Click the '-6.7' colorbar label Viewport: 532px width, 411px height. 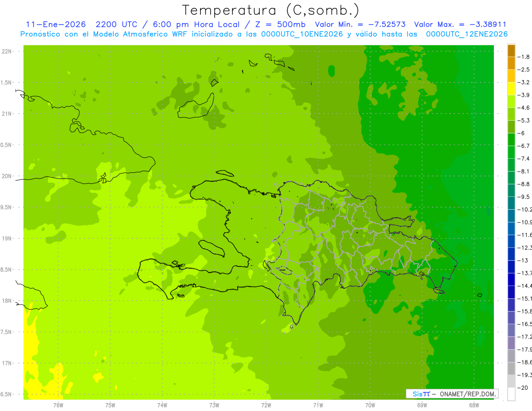pos(524,146)
